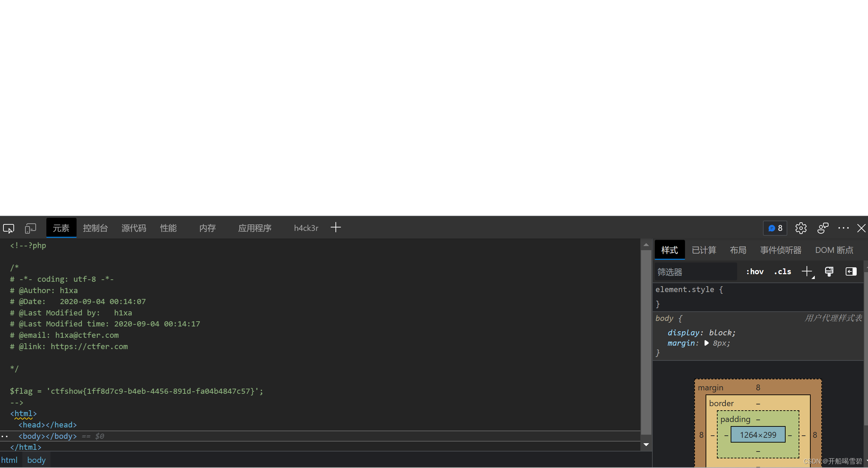The height and width of the screenshot is (468, 868).
Task: Toggle device emulation mode icon
Action: (30, 228)
